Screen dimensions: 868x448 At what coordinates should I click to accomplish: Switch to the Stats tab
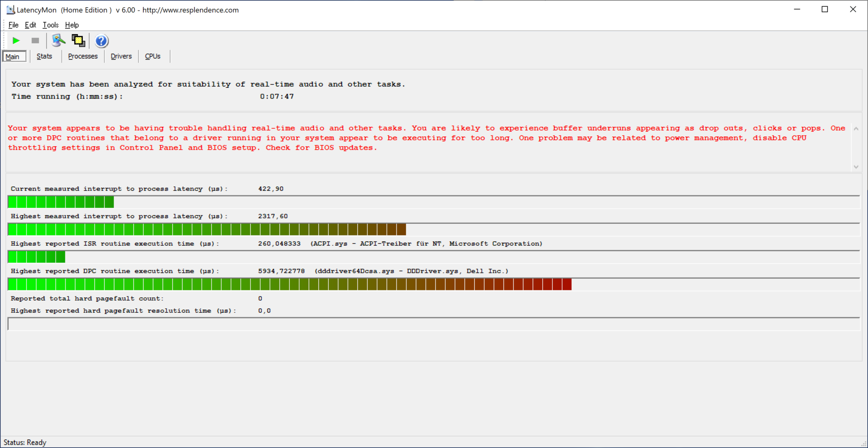tap(44, 56)
